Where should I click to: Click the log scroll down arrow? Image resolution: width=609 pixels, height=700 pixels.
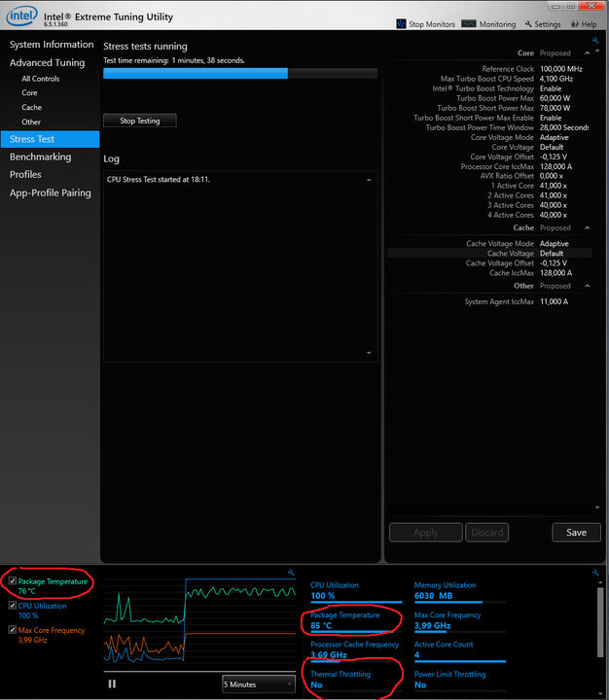(x=369, y=353)
